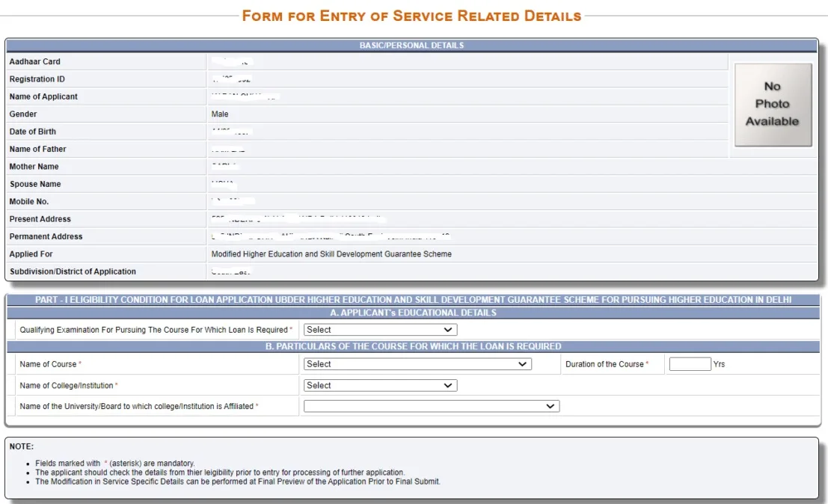Click the note about fields marked with asterisk
Viewport: 828px width, 504px height.
[115, 464]
